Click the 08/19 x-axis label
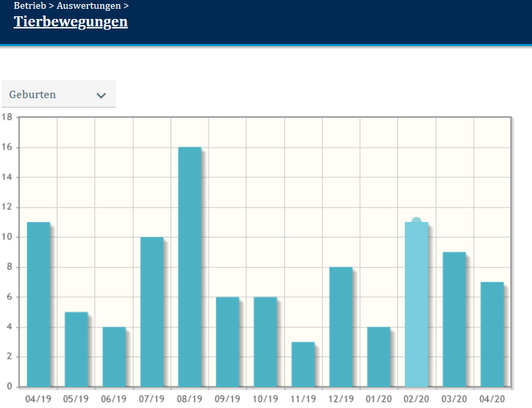Image resolution: width=532 pixels, height=408 pixels. tap(190, 399)
